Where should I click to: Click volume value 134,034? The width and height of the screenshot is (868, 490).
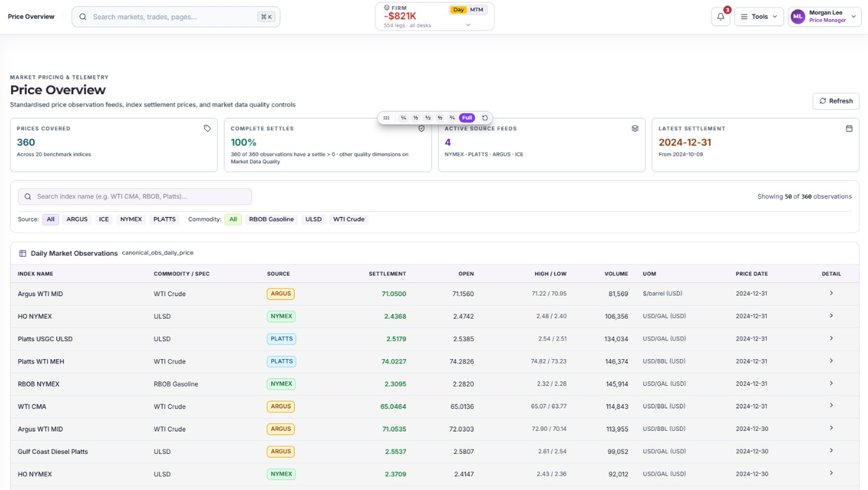[616, 339]
